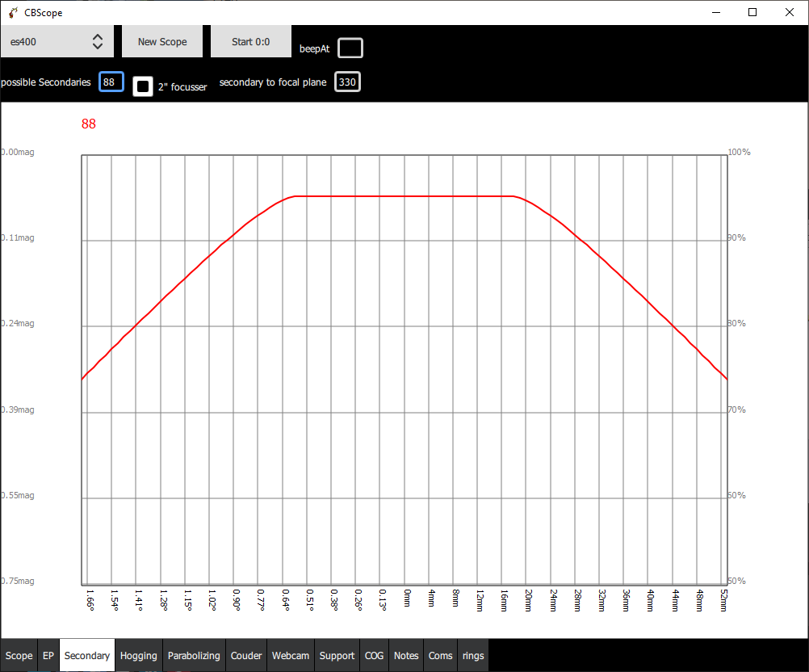This screenshot has height=672, width=809.
Task: Click the 100% axis label
Action: (739, 153)
